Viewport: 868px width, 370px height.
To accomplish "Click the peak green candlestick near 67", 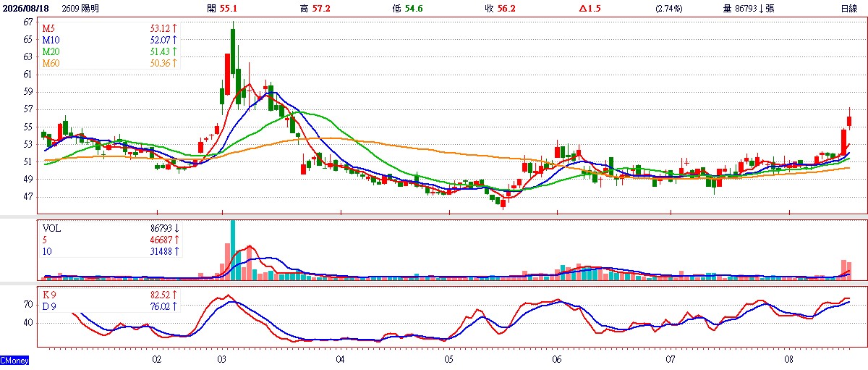I will coord(233,51).
